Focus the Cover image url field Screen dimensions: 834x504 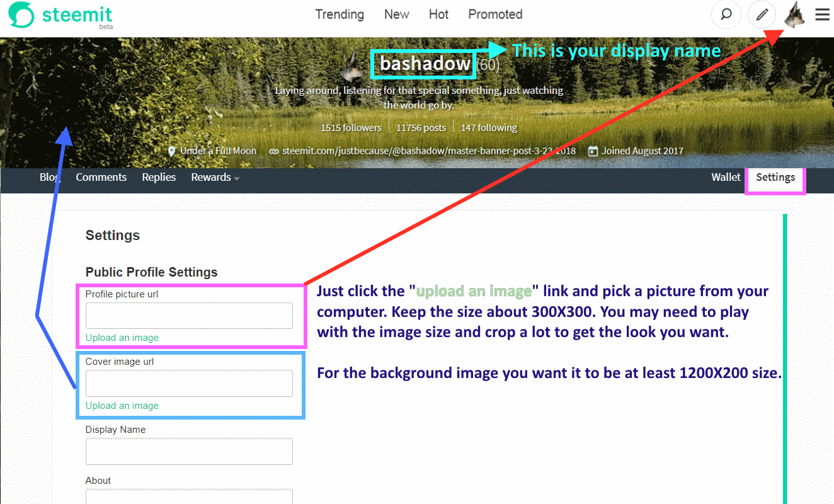tap(189, 384)
